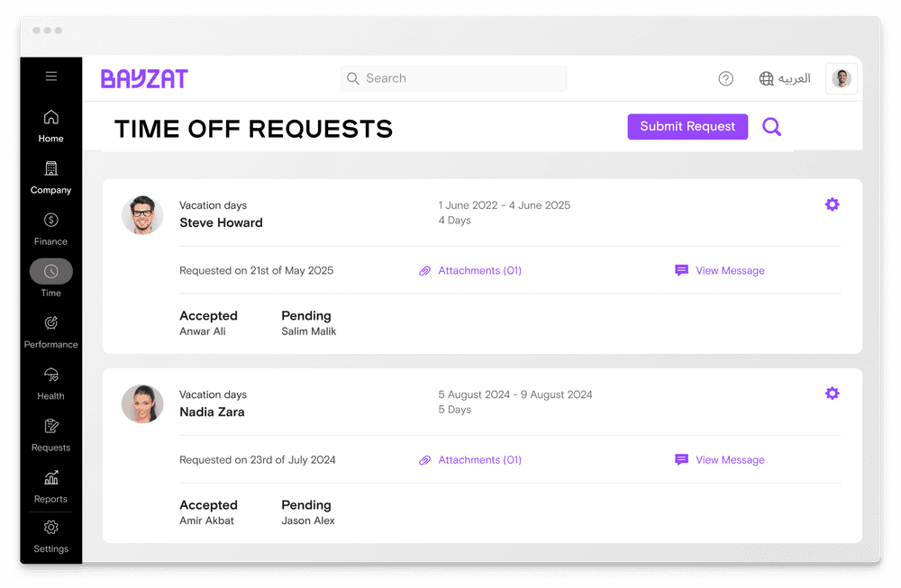Viewport: 901px width, 588px height.
Task: Click the Home sidebar label
Action: click(x=51, y=139)
